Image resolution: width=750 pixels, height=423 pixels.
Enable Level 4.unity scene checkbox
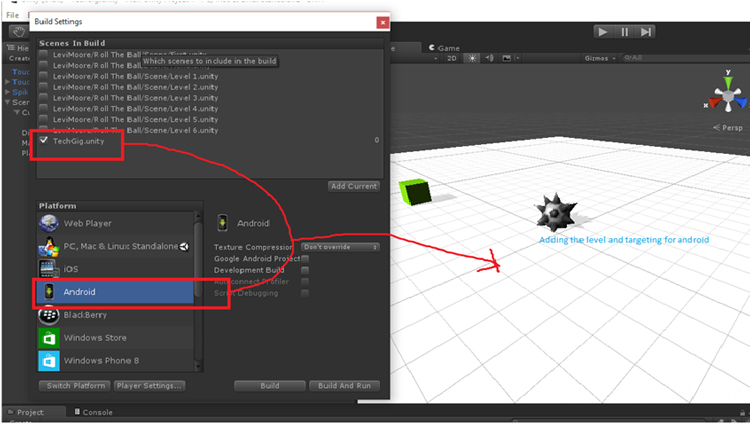tap(44, 108)
